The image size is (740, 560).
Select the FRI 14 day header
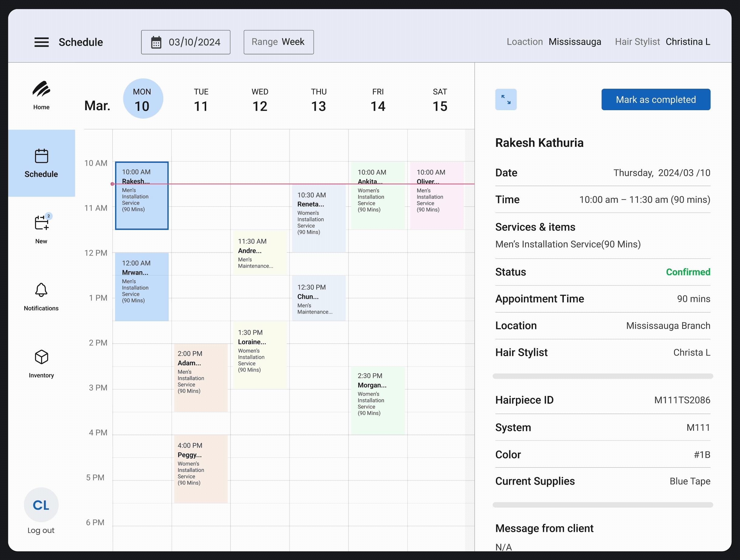pos(378,100)
